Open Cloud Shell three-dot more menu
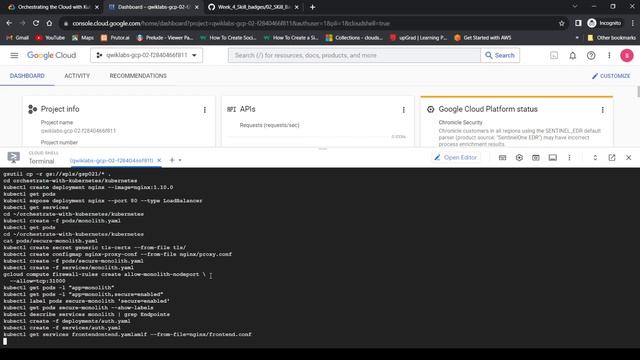The height and width of the screenshot is (360, 640). (569, 158)
